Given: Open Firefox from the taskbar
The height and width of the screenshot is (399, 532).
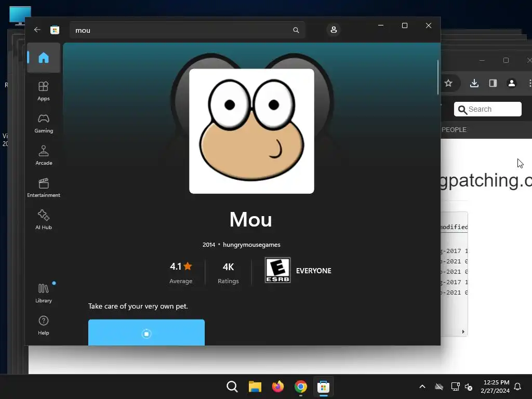Looking at the screenshot, I should [x=278, y=387].
